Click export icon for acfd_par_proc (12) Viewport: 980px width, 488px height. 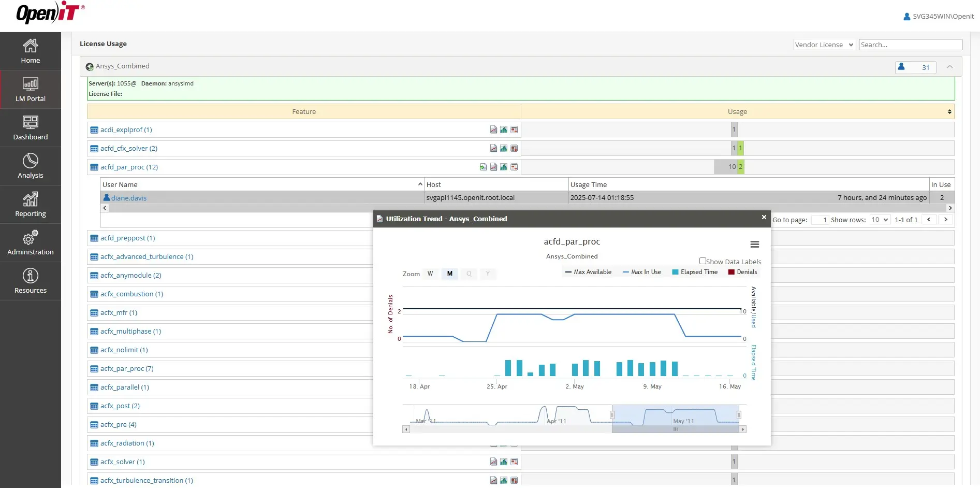pyautogui.click(x=483, y=167)
